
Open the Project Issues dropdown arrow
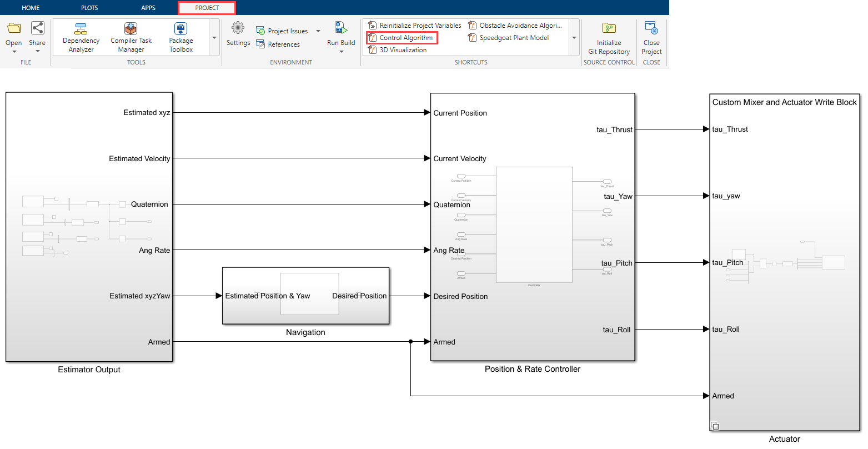pyautogui.click(x=318, y=31)
